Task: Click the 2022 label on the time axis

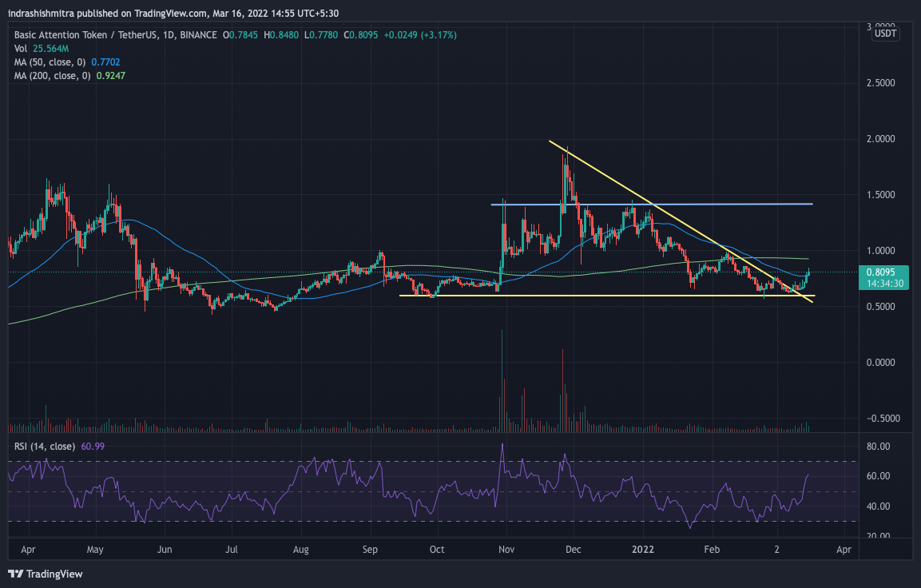Action: coord(643,550)
